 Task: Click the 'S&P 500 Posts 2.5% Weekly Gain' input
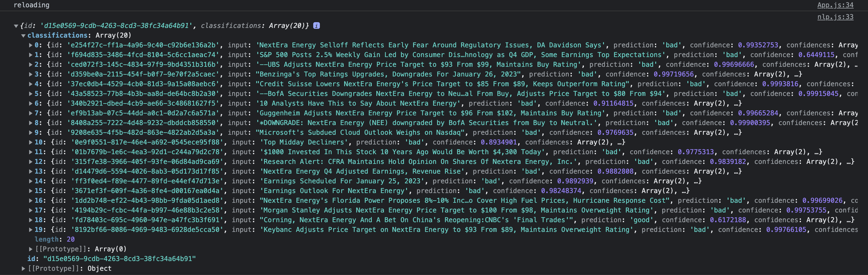point(461,55)
